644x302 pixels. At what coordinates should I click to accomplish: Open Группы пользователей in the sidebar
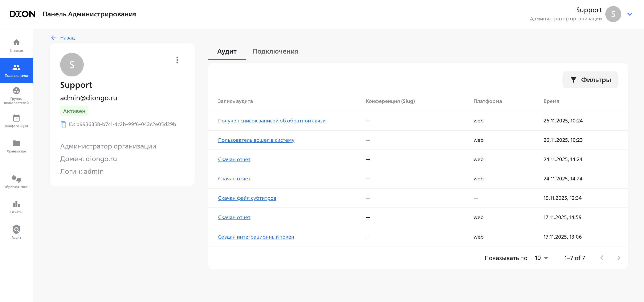pos(16,95)
